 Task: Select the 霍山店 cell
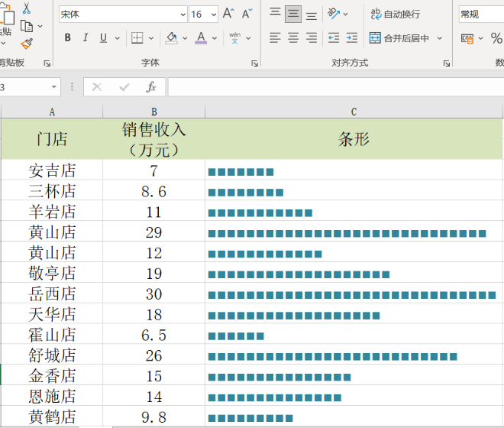[52, 335]
